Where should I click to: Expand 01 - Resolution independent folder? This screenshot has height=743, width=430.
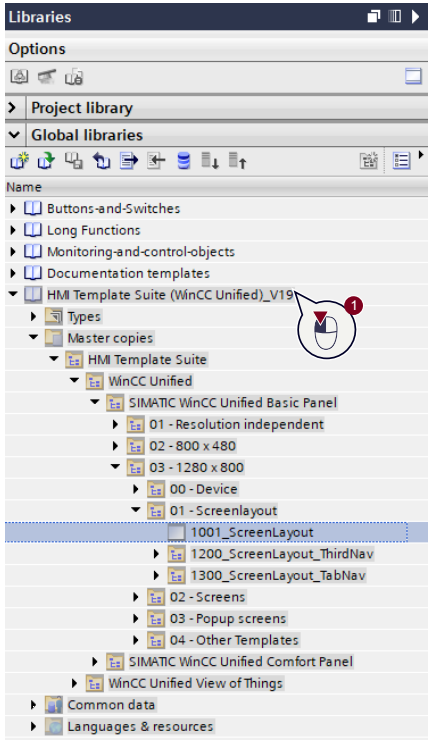pos(115,424)
